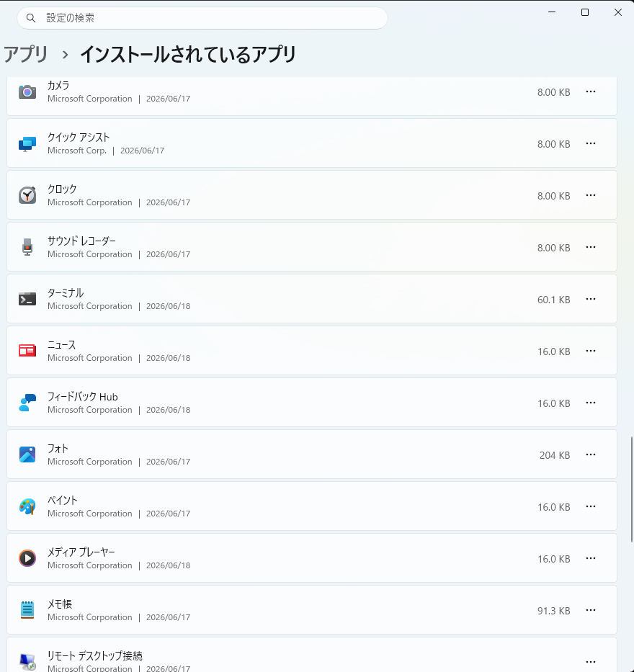Click the 設定の検索 search field
Screen dimensions: 634x672
click(202, 18)
